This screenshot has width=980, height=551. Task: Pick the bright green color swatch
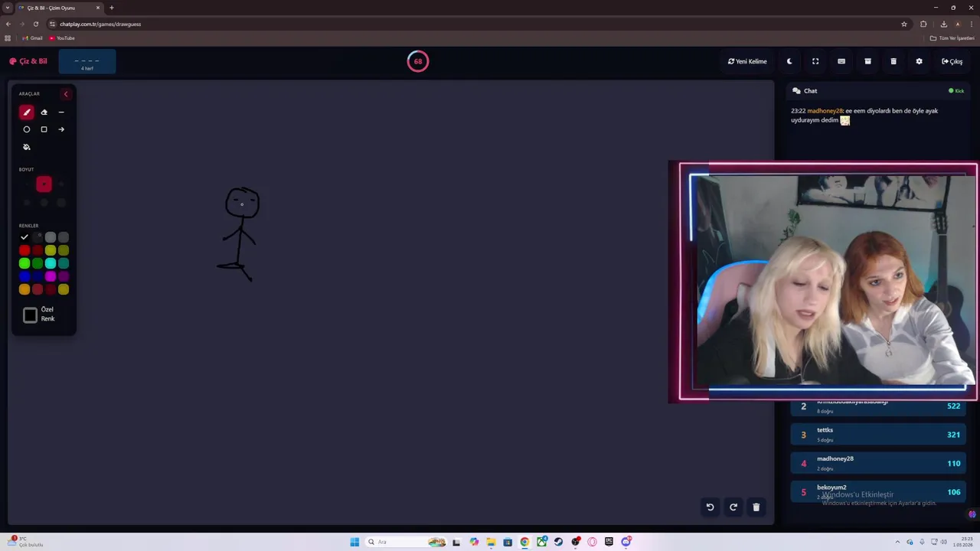pos(24,263)
